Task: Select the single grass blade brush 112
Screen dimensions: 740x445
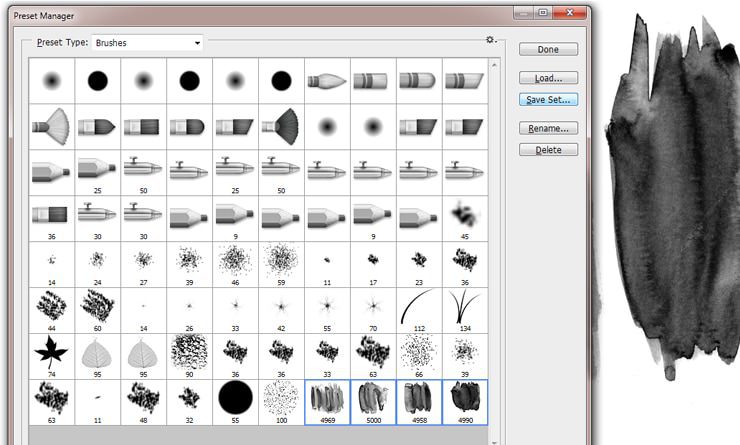Action: tap(419, 311)
